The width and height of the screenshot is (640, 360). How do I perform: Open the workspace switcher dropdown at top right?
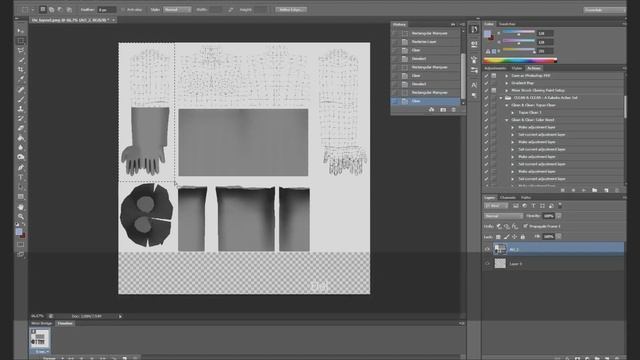point(604,10)
